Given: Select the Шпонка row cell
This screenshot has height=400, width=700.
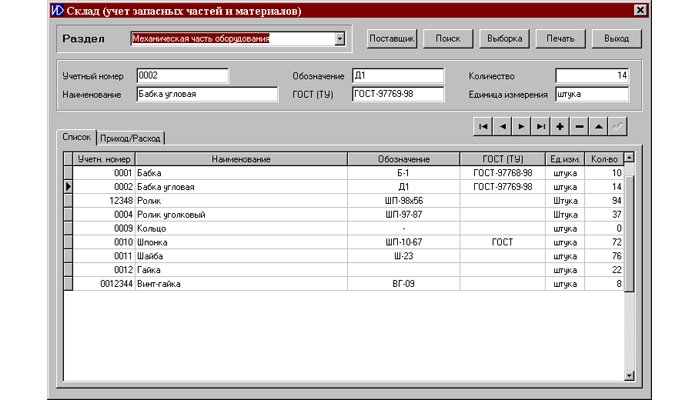Looking at the screenshot, I should 241,242.
